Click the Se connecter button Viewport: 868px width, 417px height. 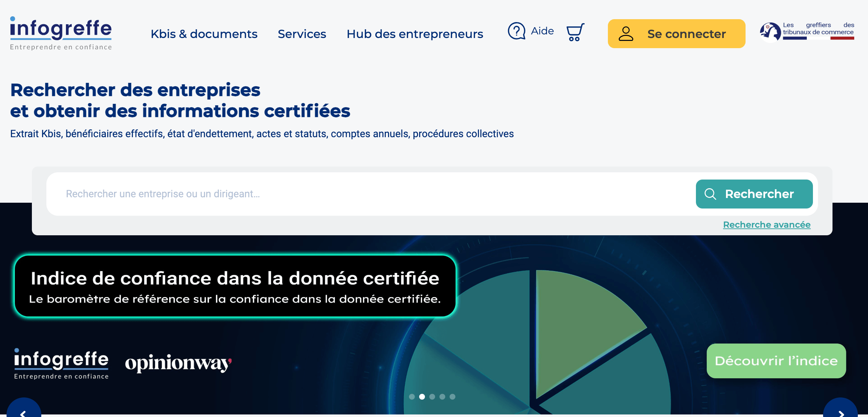pyautogui.click(x=676, y=34)
